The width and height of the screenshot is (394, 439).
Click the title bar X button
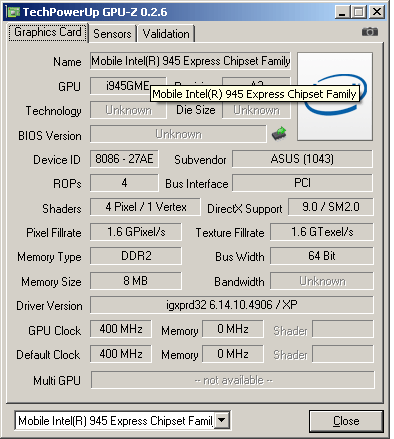pos(377,12)
